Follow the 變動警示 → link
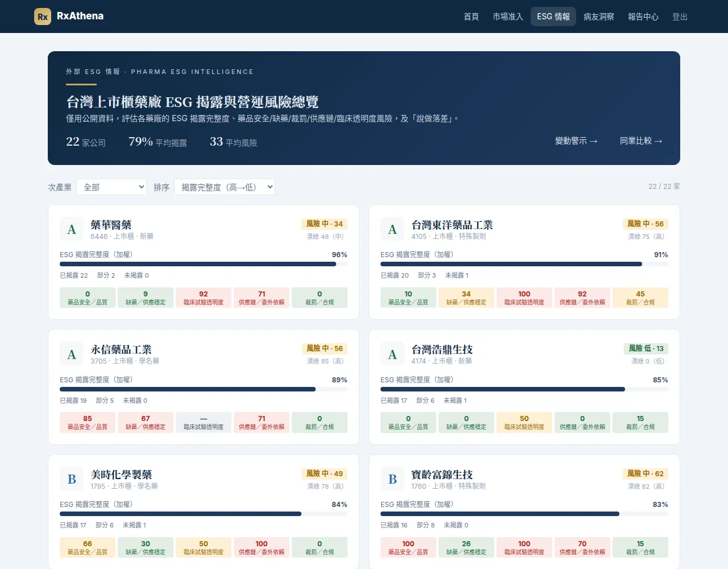The width and height of the screenshot is (728, 569). (576, 141)
